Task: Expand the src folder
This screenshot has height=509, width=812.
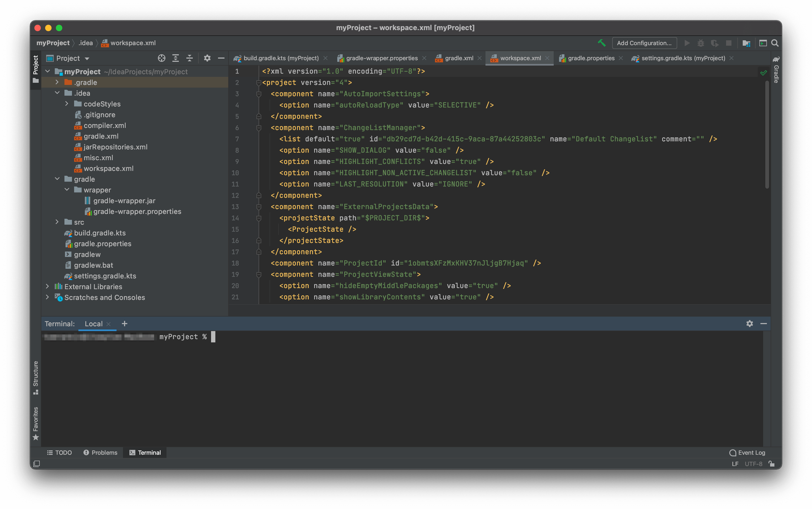Action: coord(57,222)
